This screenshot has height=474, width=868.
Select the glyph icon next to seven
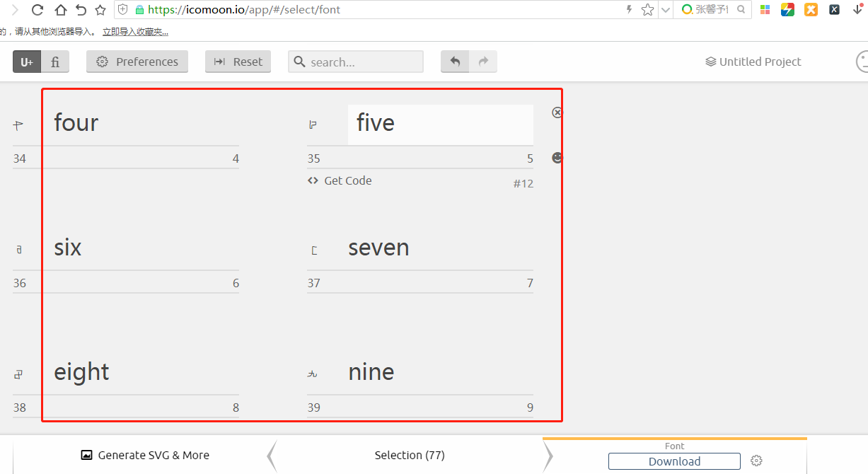314,250
